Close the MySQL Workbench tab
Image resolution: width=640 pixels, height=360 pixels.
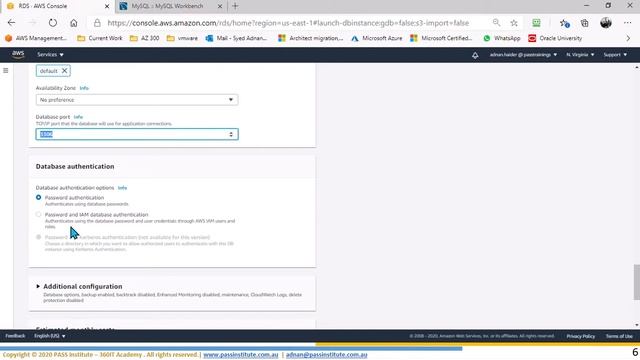coord(220,6)
